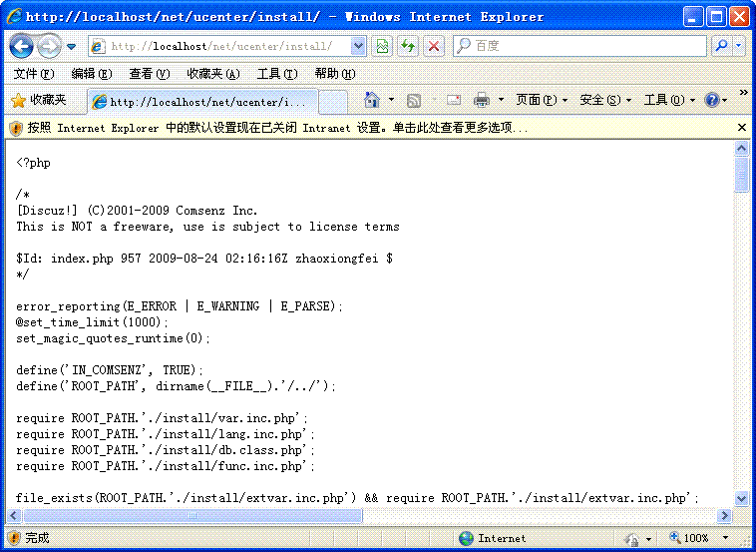This screenshot has height=552, width=756.
Task: Open the recent pages dropdown arrow
Action: coord(72,47)
